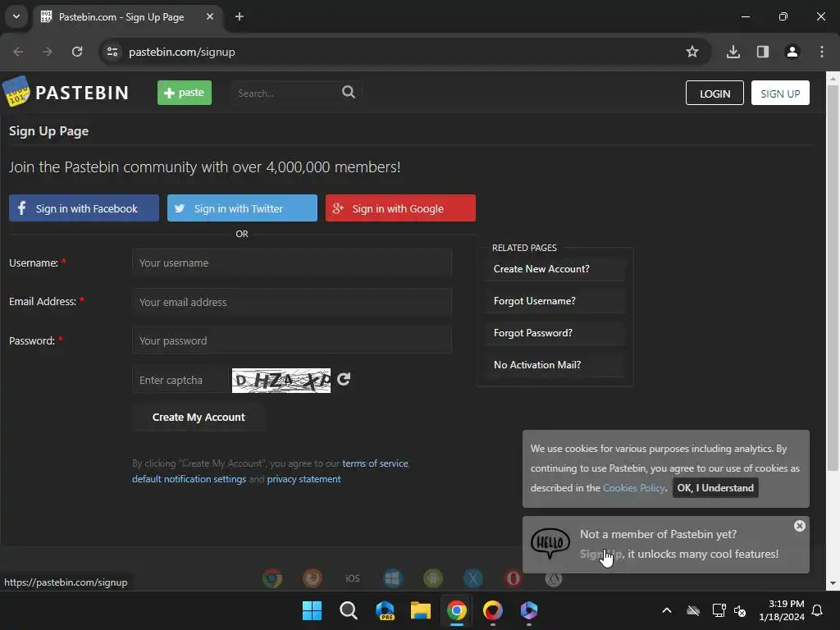Open Forgot Password? related page

pos(555,333)
